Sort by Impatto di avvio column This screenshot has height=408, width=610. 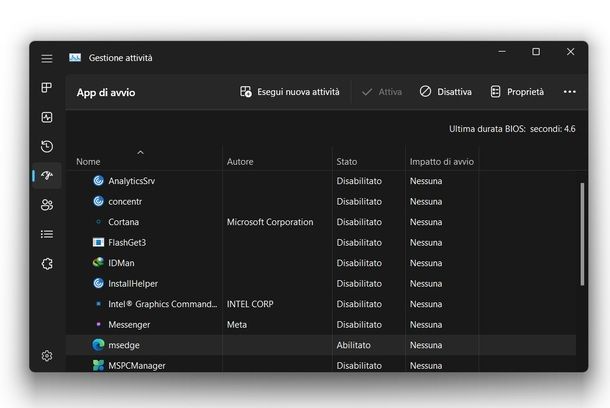442,162
